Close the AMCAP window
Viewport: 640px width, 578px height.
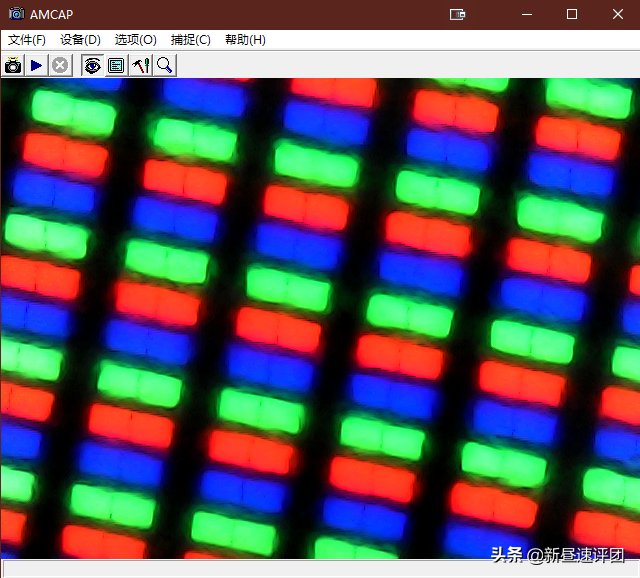pos(618,15)
